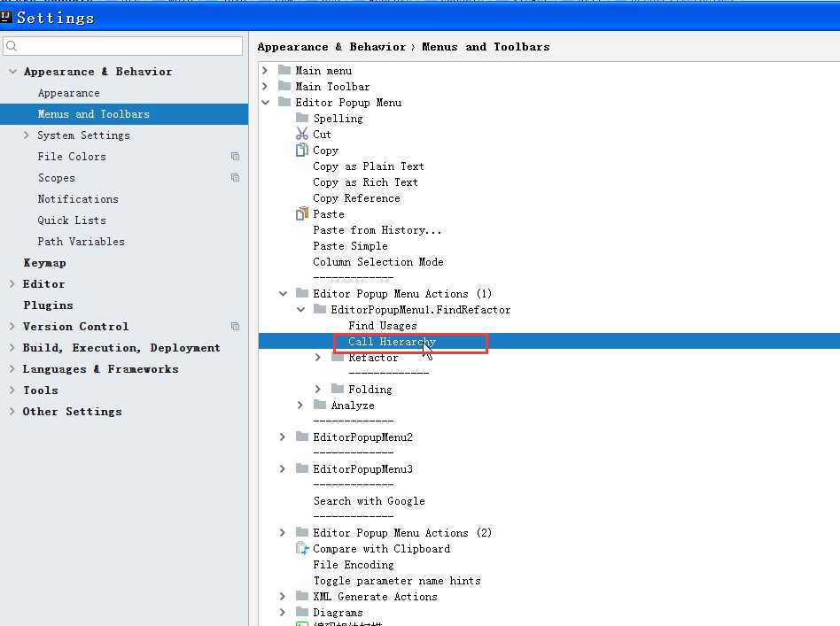The image size is (840, 626).
Task: Expand the Tools settings section
Action: coord(12,390)
